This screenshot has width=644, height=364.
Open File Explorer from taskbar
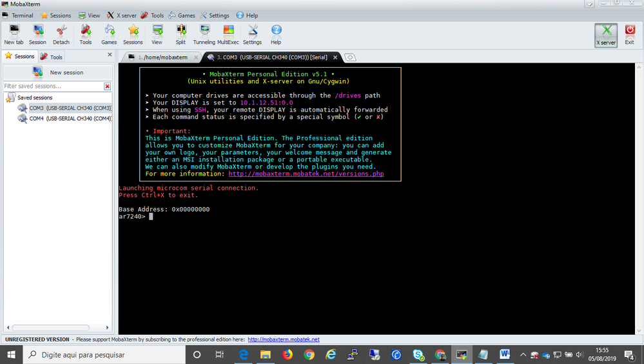(x=266, y=354)
